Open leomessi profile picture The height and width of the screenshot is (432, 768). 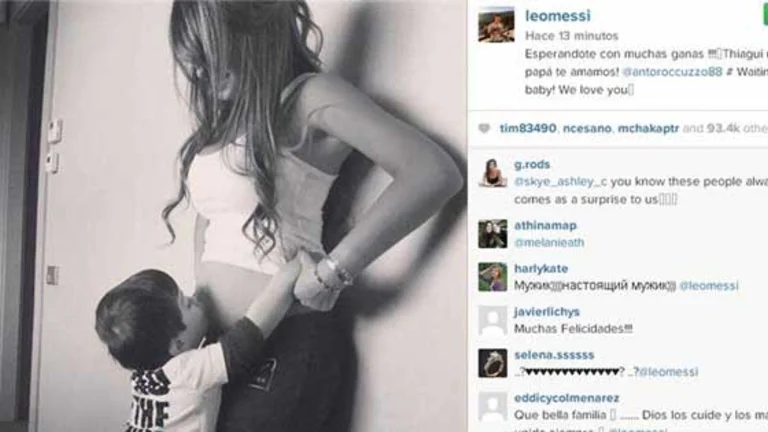click(x=496, y=25)
